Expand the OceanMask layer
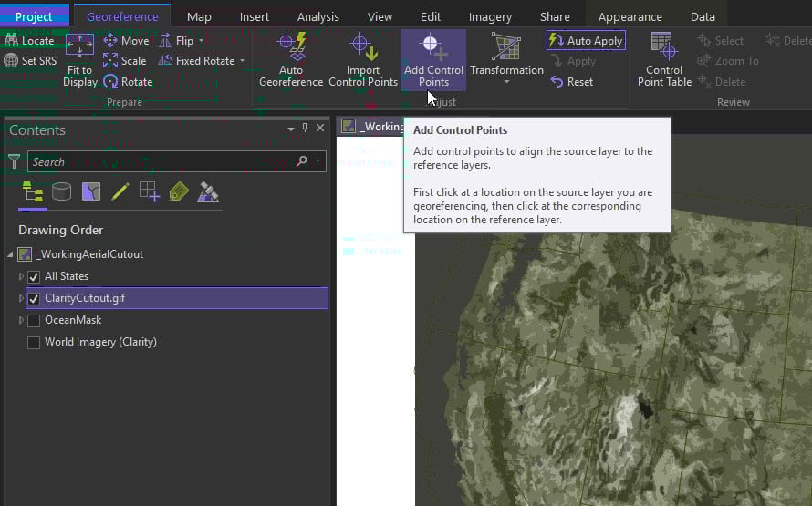The height and width of the screenshot is (506, 812). 21,320
